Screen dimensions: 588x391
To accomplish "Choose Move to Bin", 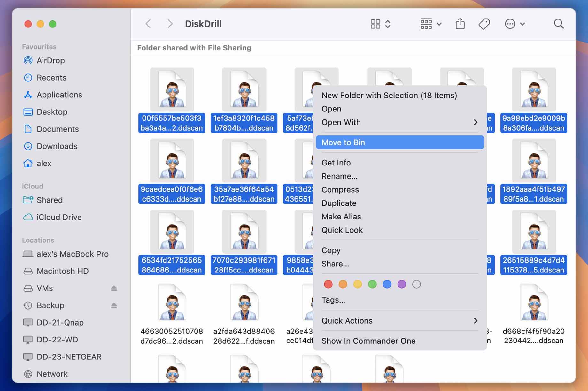I will (399, 142).
